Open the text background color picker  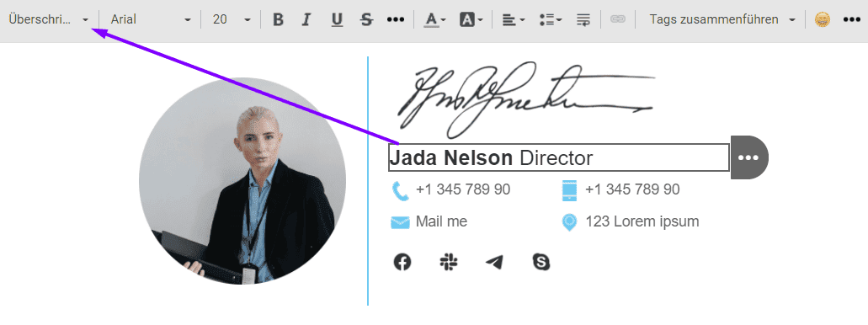click(471, 20)
